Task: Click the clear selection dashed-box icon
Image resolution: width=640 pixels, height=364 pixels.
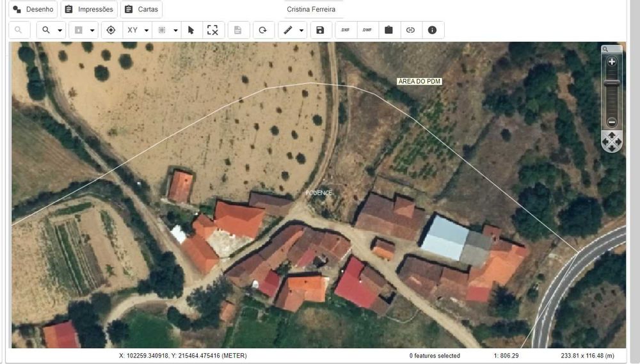Action: 212,30
